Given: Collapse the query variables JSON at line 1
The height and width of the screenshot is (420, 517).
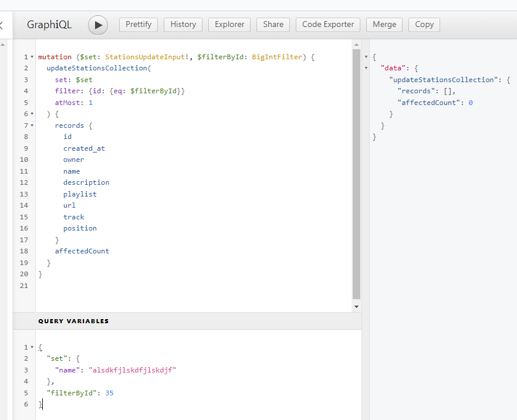Looking at the screenshot, I should [x=32, y=347].
